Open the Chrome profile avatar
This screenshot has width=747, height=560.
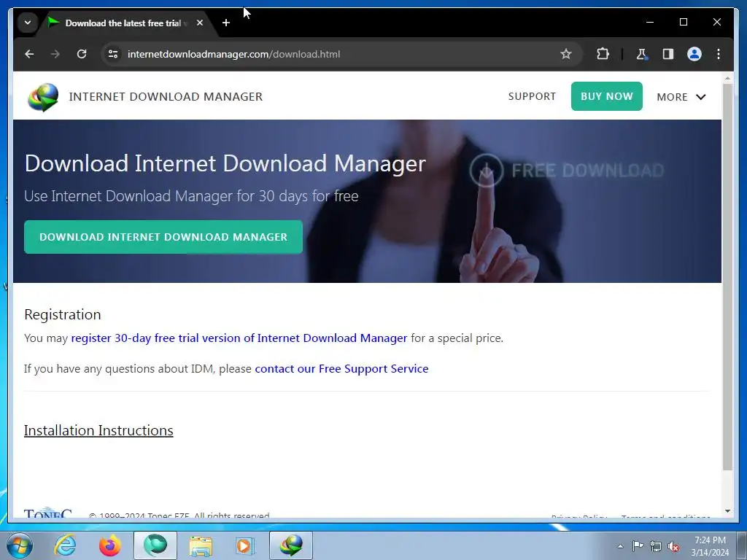[x=694, y=54]
